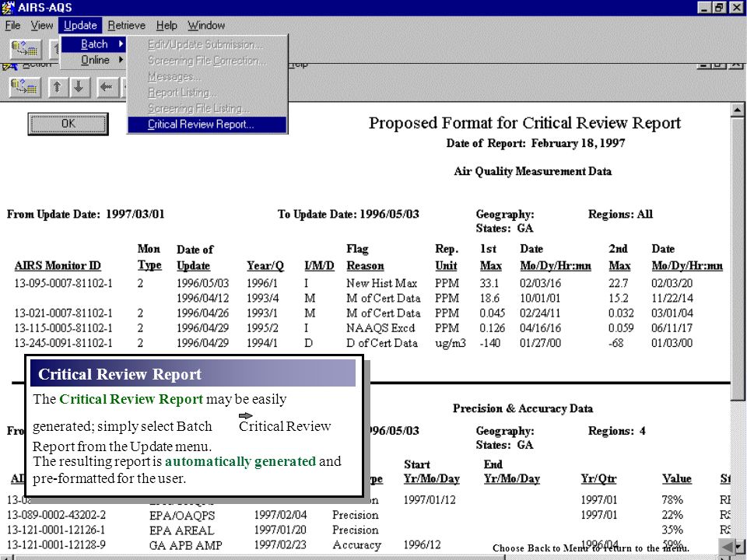Screen dimensions: 747x560
Task: Click monitor ID 13-021-0007-81102-1
Action: tap(63, 313)
